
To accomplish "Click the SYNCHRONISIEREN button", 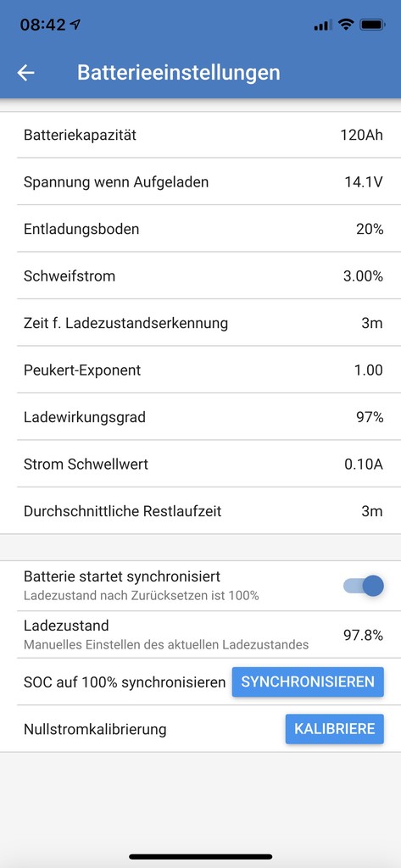I will point(308,682).
